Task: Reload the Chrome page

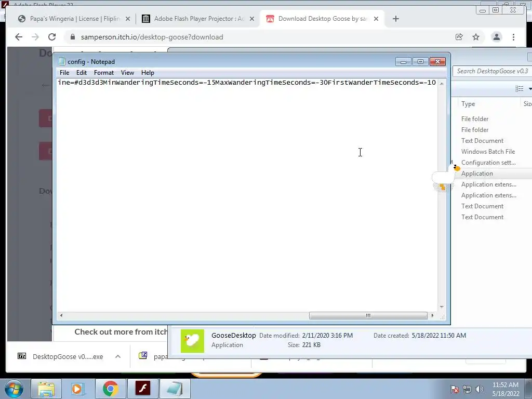Action: [x=52, y=37]
